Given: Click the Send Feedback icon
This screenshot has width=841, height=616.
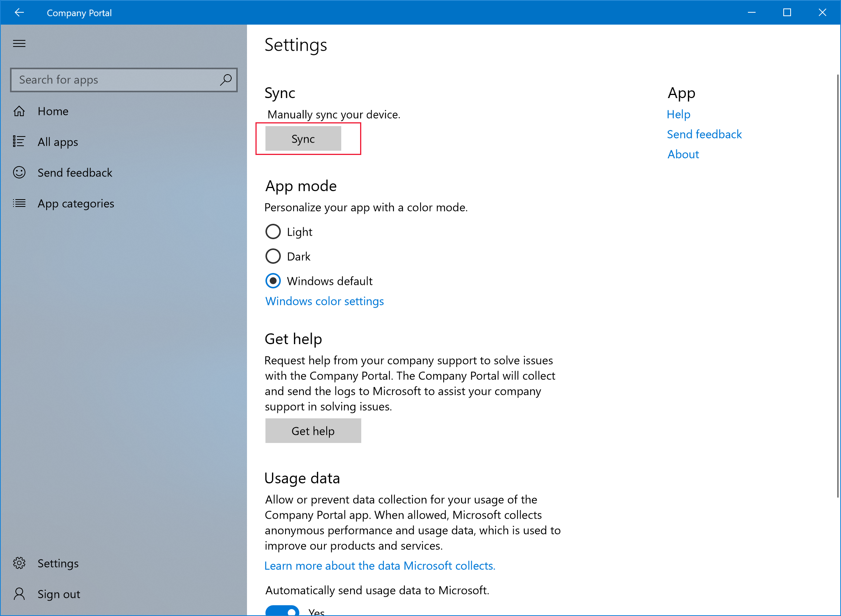Looking at the screenshot, I should click(x=19, y=173).
